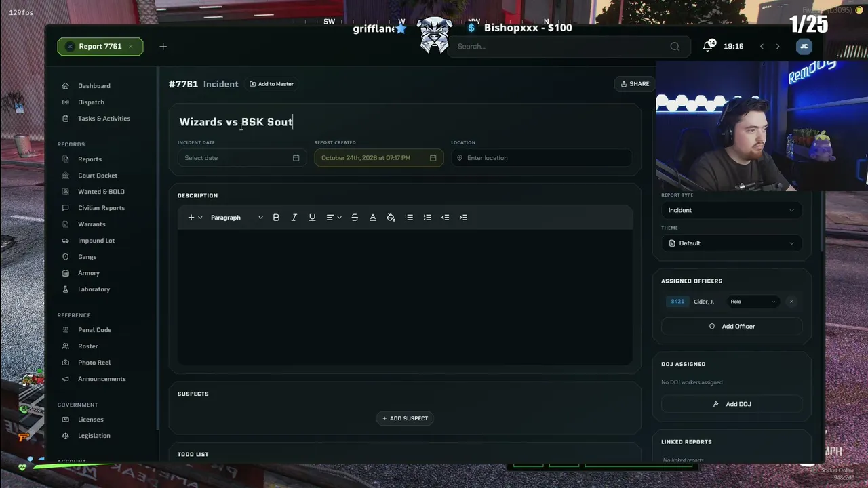This screenshot has height=488, width=868.
Task: Insert numbered list in description
Action: 427,218
